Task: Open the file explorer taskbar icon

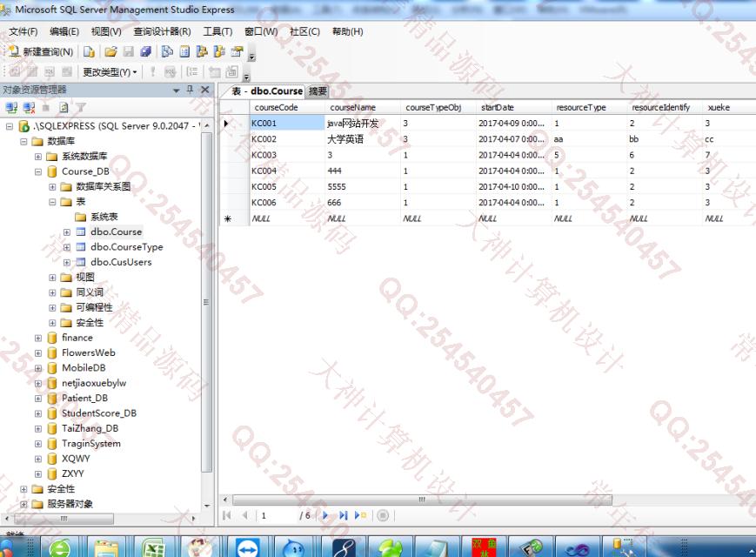Action: pos(106,547)
